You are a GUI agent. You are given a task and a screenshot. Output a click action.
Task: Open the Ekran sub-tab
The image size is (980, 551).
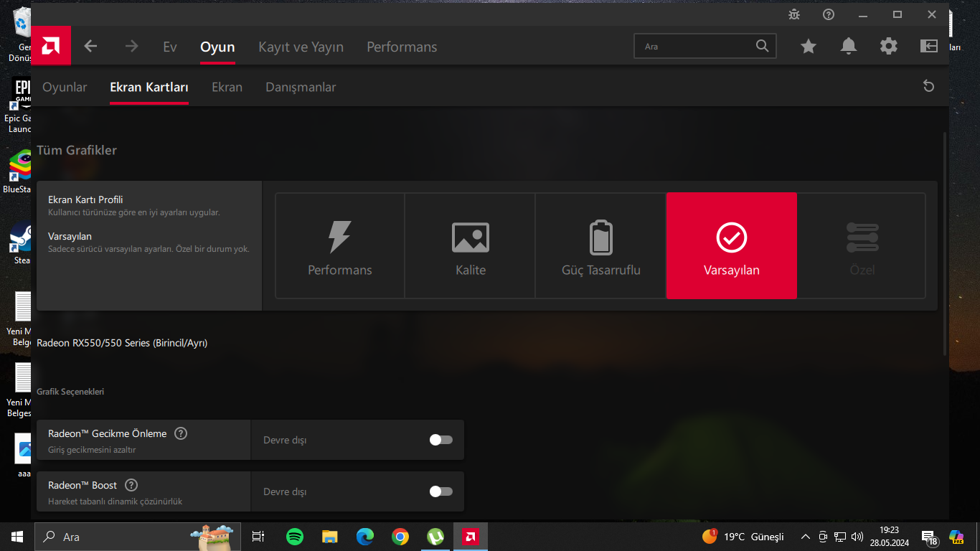(227, 87)
